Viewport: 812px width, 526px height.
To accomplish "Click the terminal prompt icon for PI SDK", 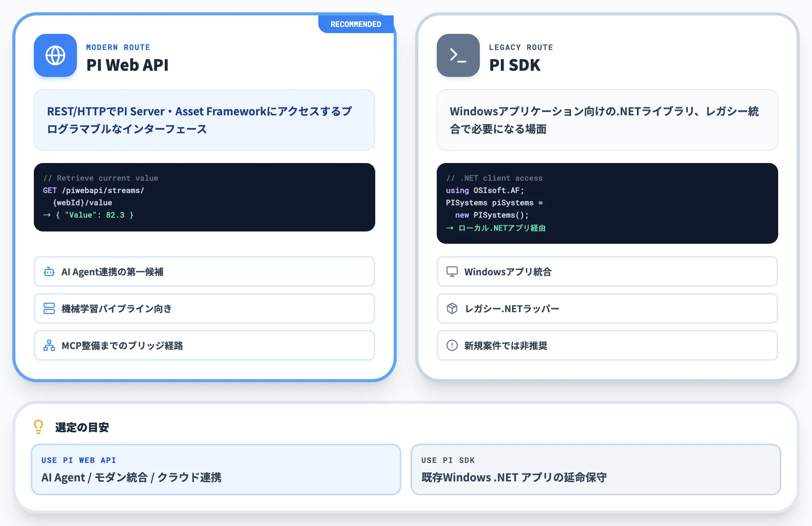I will (458, 55).
